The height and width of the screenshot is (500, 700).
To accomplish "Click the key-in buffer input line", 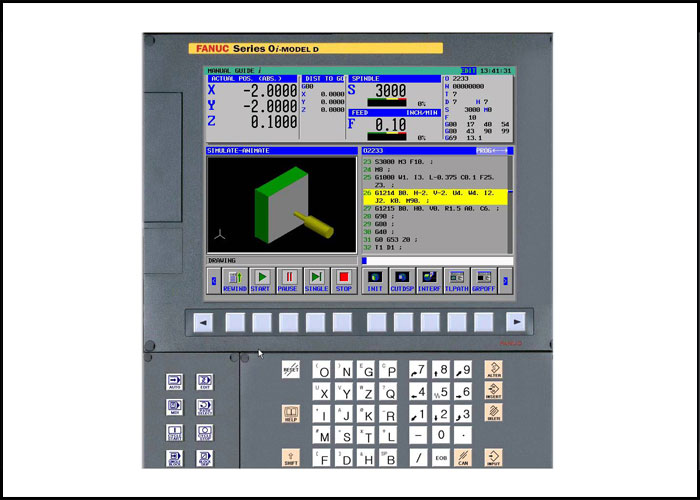I will click(x=438, y=261).
